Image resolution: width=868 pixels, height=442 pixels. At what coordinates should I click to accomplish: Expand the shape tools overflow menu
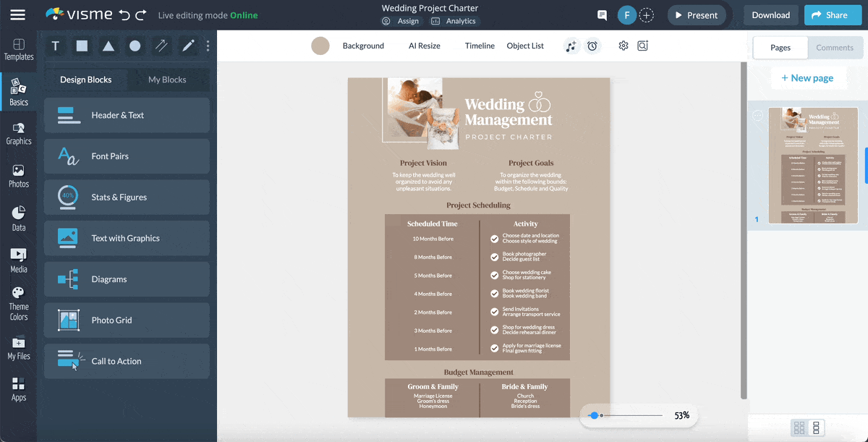208,46
